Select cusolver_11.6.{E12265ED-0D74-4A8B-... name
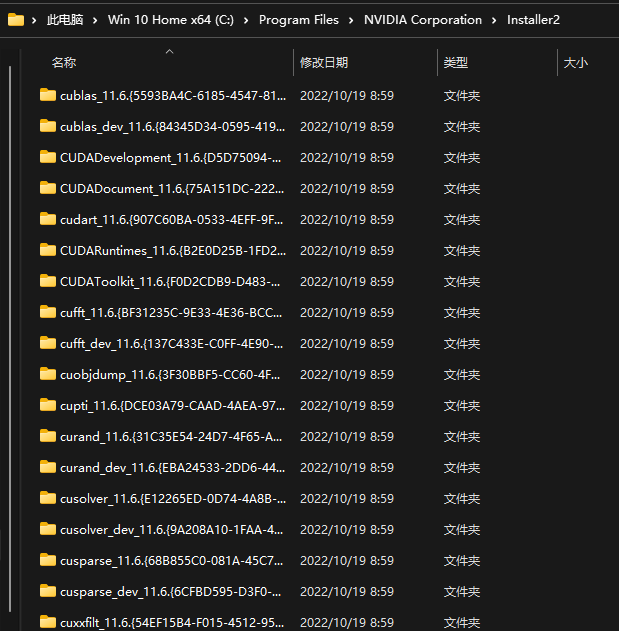Viewport: 619px width, 631px height. point(173,499)
